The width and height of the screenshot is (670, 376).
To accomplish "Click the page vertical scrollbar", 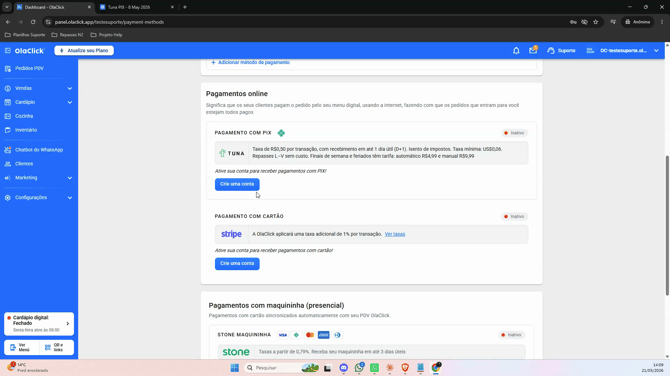I will [667, 225].
